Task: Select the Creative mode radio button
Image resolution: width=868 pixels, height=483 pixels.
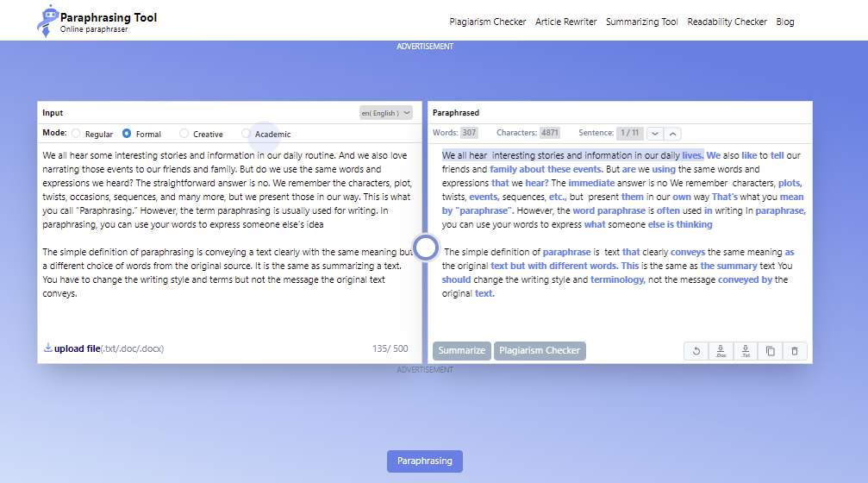Action: (x=184, y=134)
